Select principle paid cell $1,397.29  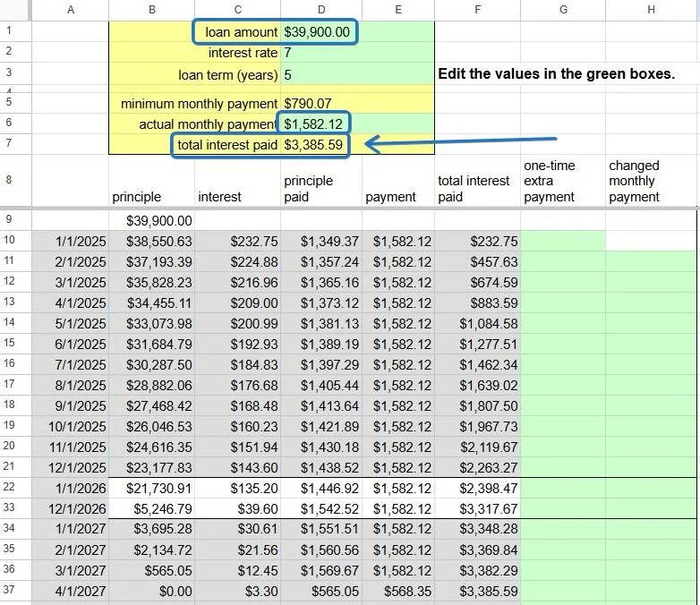coord(321,364)
